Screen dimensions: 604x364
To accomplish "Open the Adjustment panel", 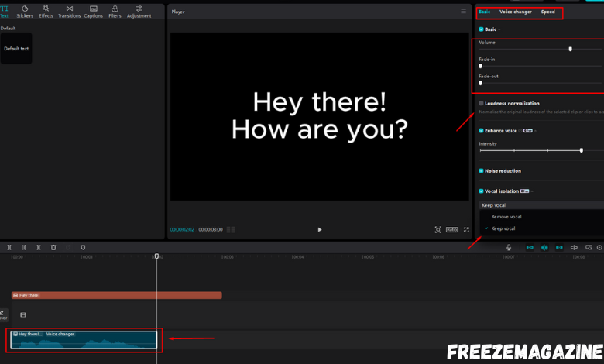I will [139, 11].
